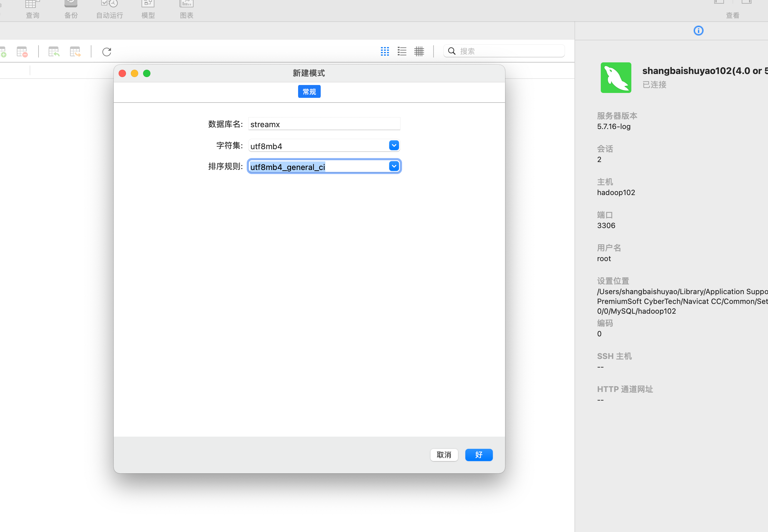
Task: Open the 图表 (Charts) toolbar item
Action: click(187, 10)
